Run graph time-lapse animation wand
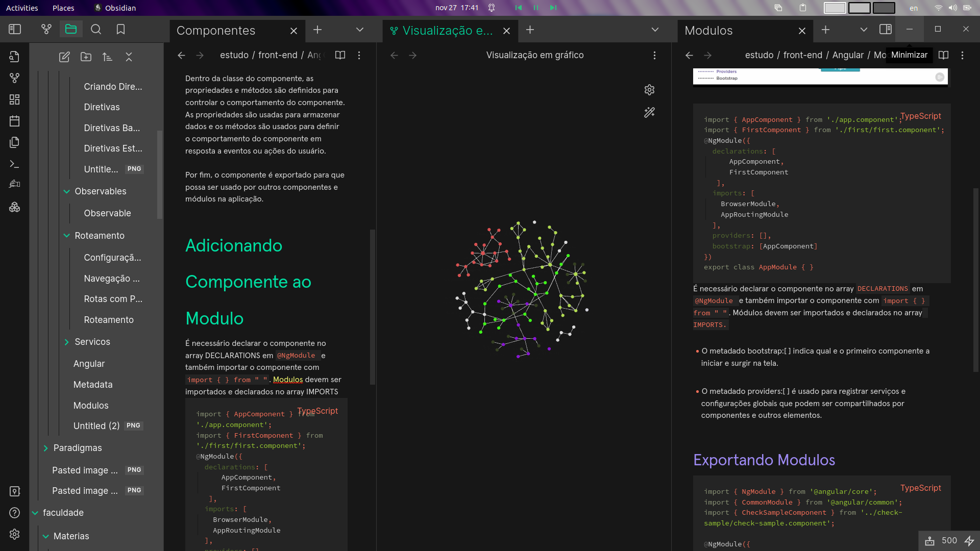The image size is (980, 551). click(x=649, y=112)
